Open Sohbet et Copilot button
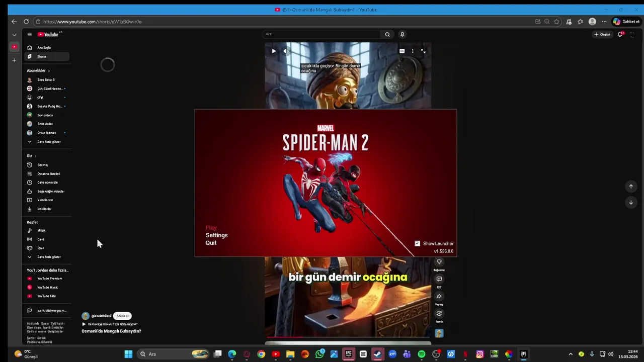 point(626,22)
